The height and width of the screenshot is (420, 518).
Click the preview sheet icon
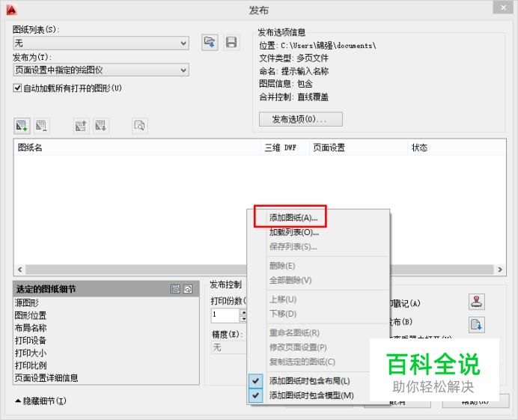pyautogui.click(x=140, y=126)
